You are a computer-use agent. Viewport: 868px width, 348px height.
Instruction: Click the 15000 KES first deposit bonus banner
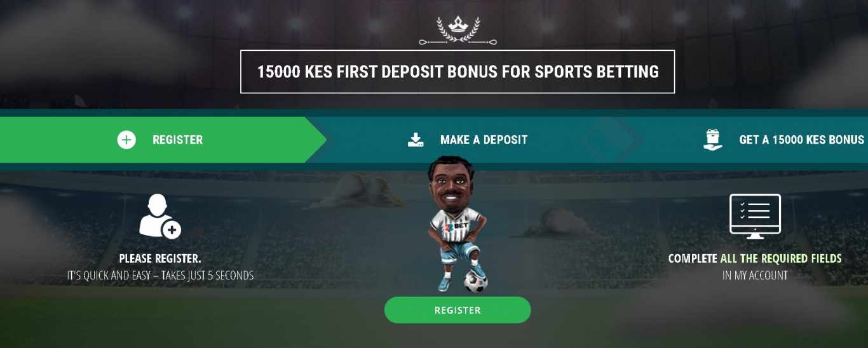(458, 72)
